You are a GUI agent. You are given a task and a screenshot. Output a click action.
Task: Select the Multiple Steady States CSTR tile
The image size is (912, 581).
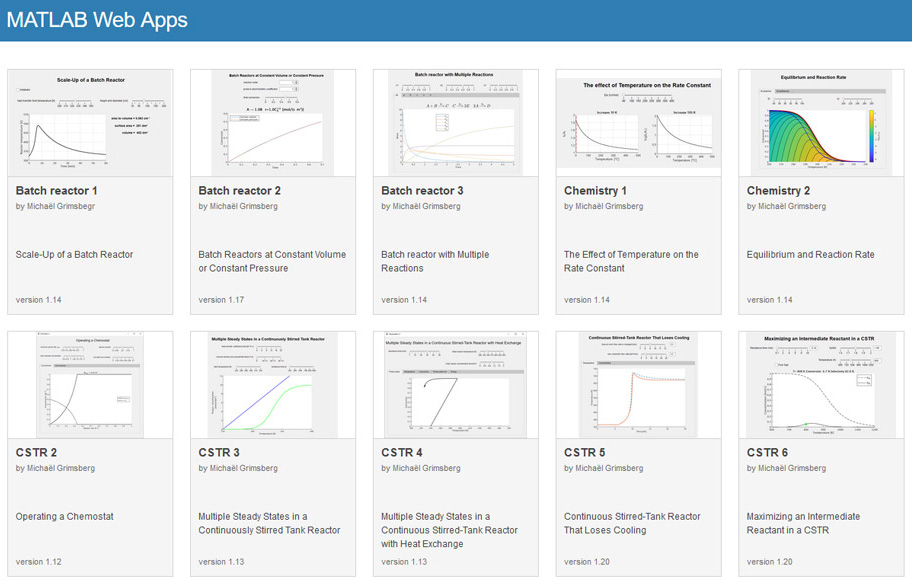[273, 382]
